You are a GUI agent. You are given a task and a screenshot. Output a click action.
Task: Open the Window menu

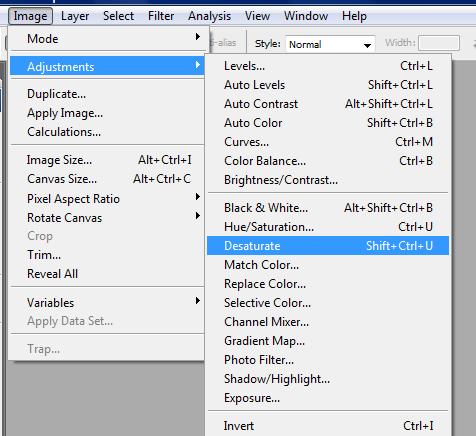coord(306,16)
